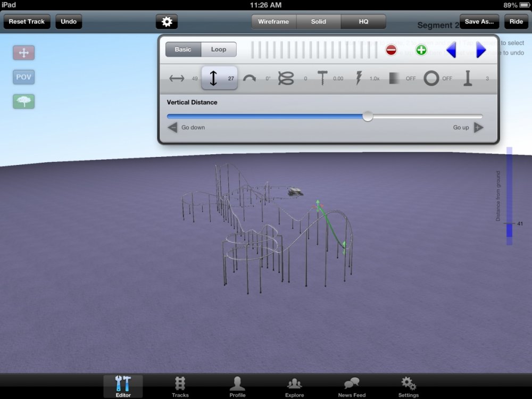Image resolution: width=532 pixels, height=399 pixels.
Task: Select the curved arrow turn angle tool
Action: coord(250,78)
